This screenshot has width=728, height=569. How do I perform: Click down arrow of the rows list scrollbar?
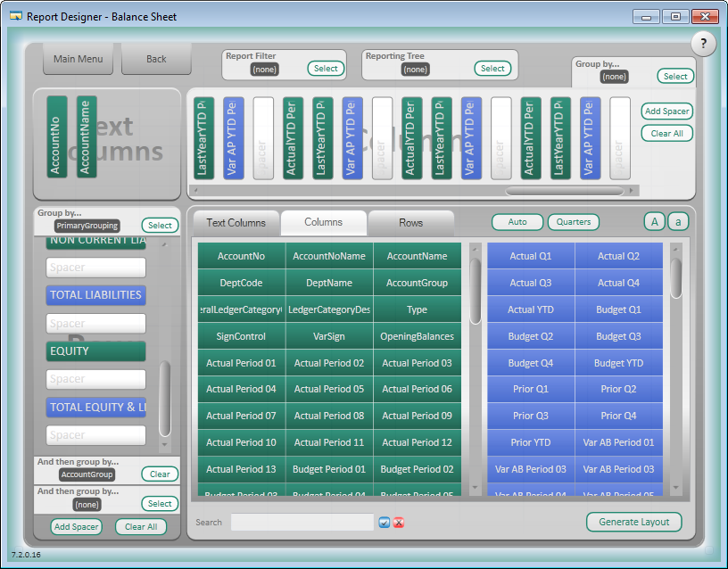pos(164,443)
